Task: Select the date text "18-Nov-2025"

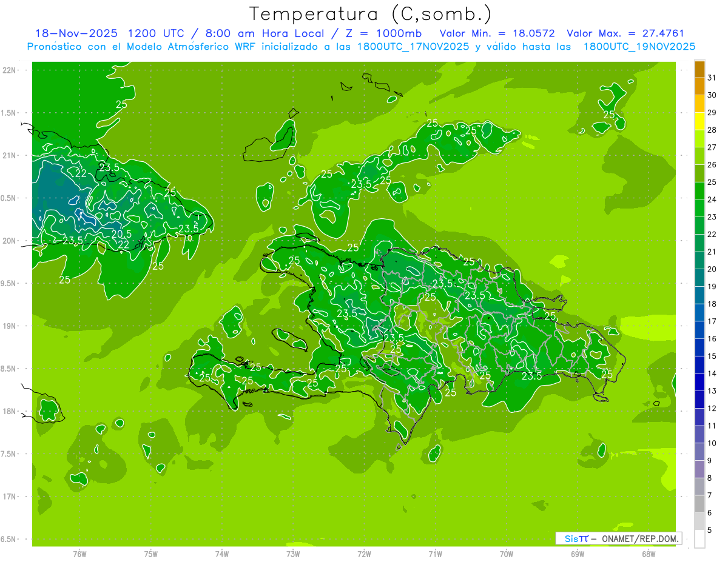Action: click(x=76, y=33)
